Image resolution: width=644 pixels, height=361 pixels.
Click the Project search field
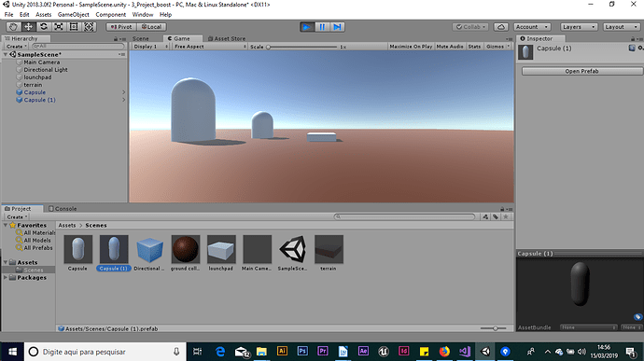[x=405, y=216]
